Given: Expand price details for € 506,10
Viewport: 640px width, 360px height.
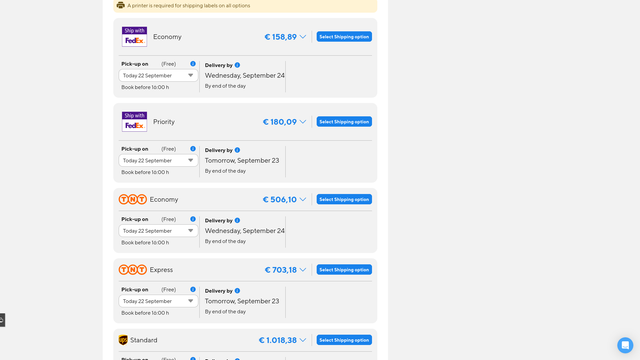Looking at the screenshot, I should coord(302,199).
